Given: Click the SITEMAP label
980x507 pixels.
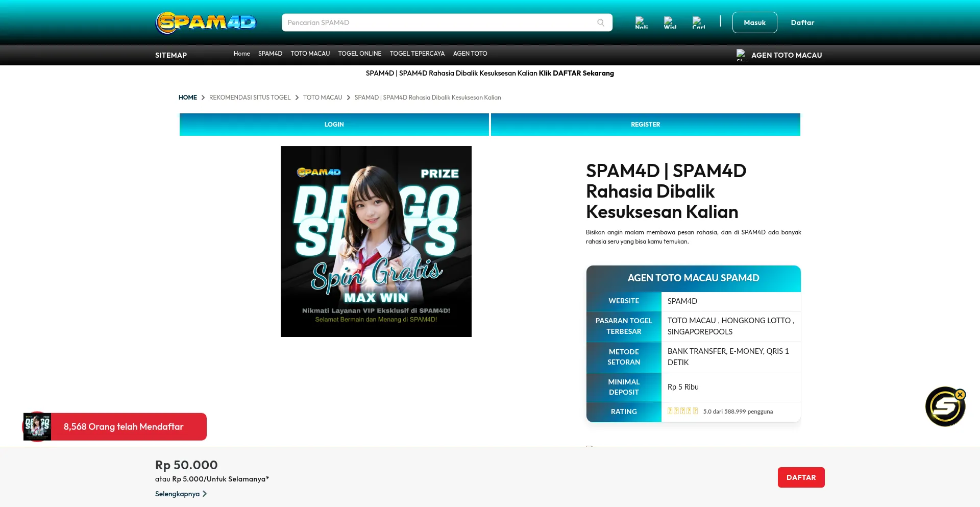Looking at the screenshot, I should [x=171, y=55].
